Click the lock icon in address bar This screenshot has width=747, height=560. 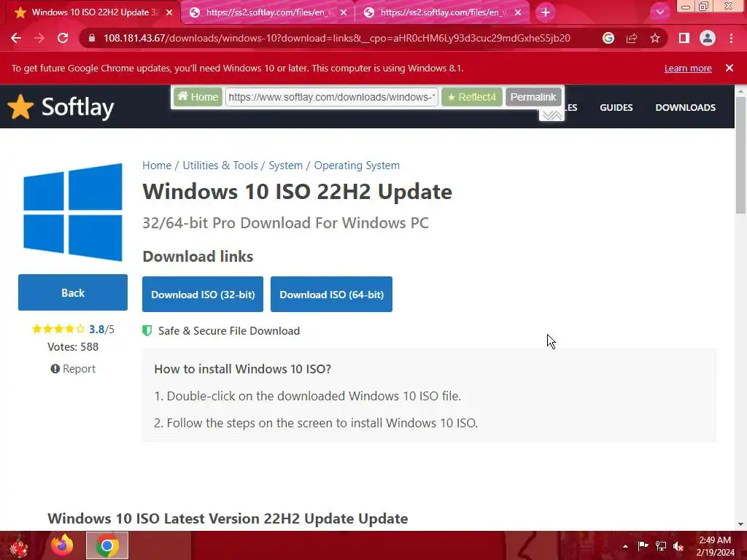[92, 38]
